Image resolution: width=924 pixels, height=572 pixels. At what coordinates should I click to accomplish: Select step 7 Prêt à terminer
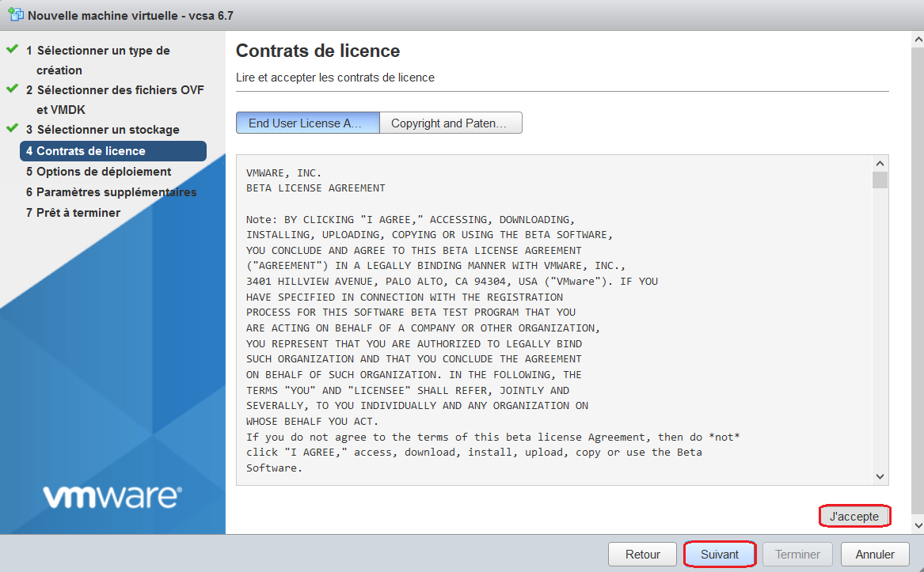coord(73,213)
